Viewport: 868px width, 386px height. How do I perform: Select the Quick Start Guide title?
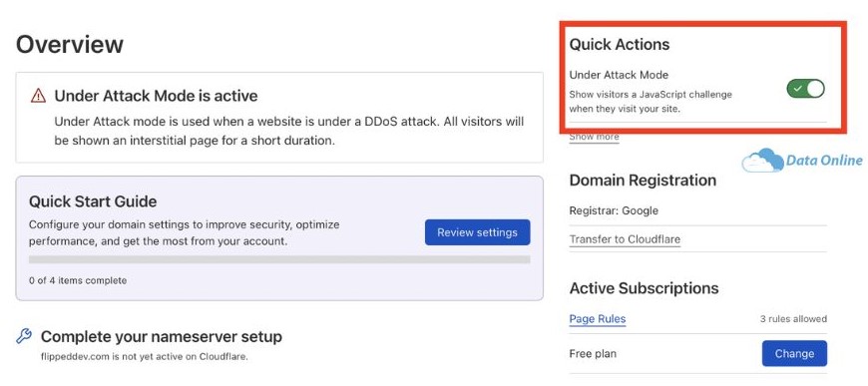(93, 201)
